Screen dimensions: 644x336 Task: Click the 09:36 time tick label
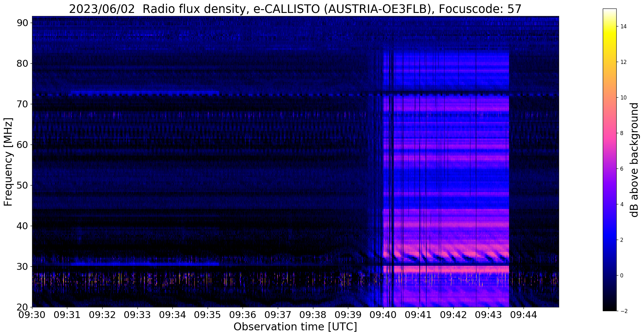(243, 314)
